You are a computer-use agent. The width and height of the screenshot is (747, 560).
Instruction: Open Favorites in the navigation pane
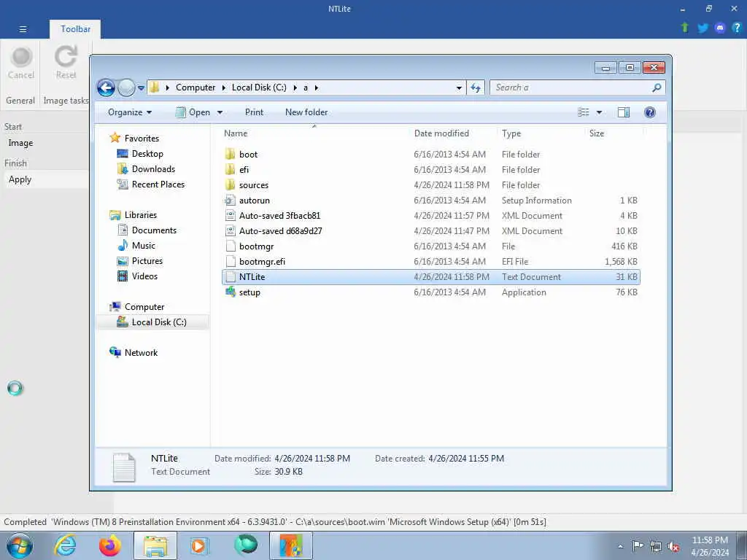(142, 138)
